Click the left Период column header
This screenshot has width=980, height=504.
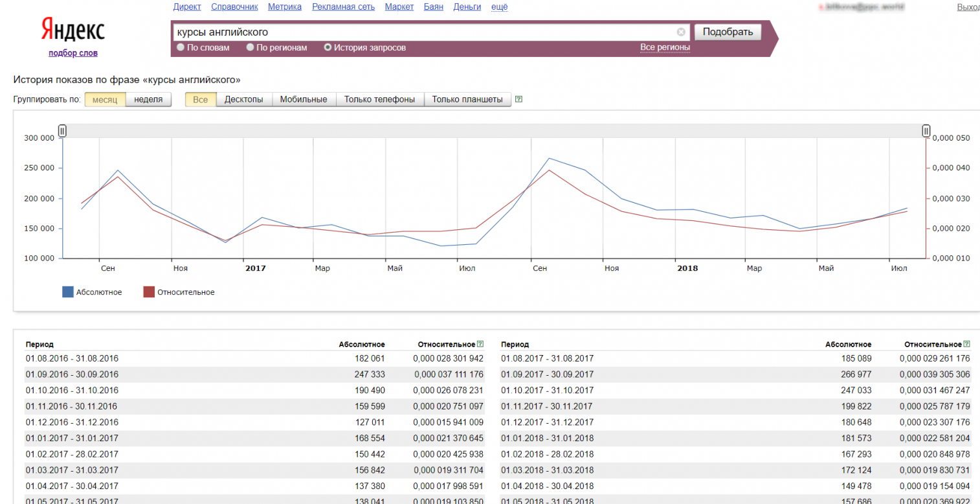[x=39, y=344]
